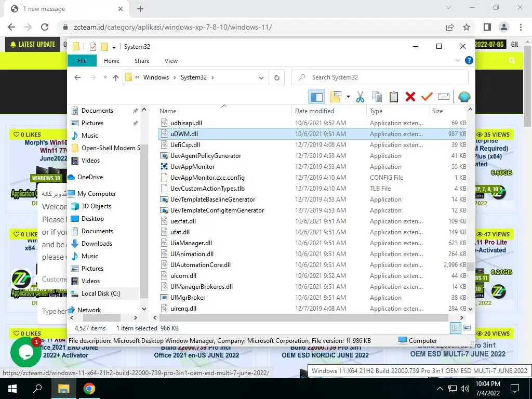The image size is (532, 399).
Task: Sort files by Type column
Action: coord(397,111)
